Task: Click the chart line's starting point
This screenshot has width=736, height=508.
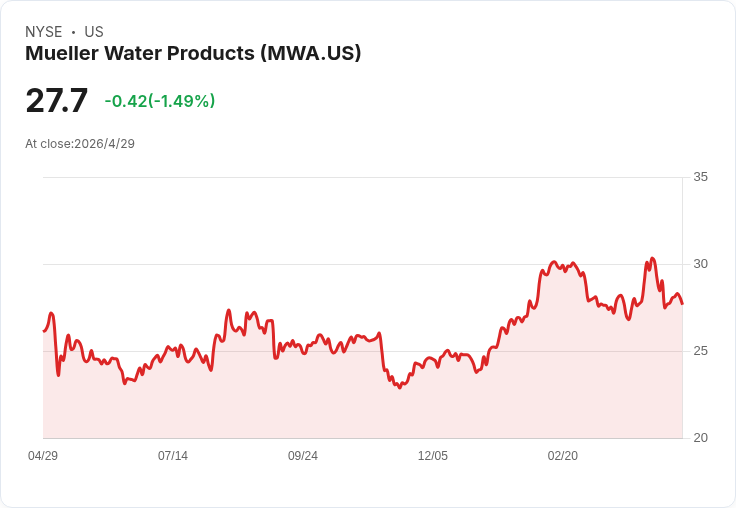Action: click(44, 331)
